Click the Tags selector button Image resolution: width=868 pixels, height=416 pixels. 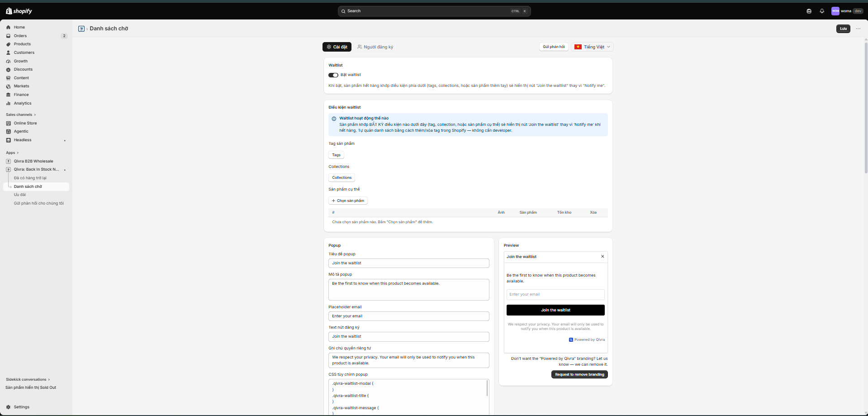(x=336, y=155)
